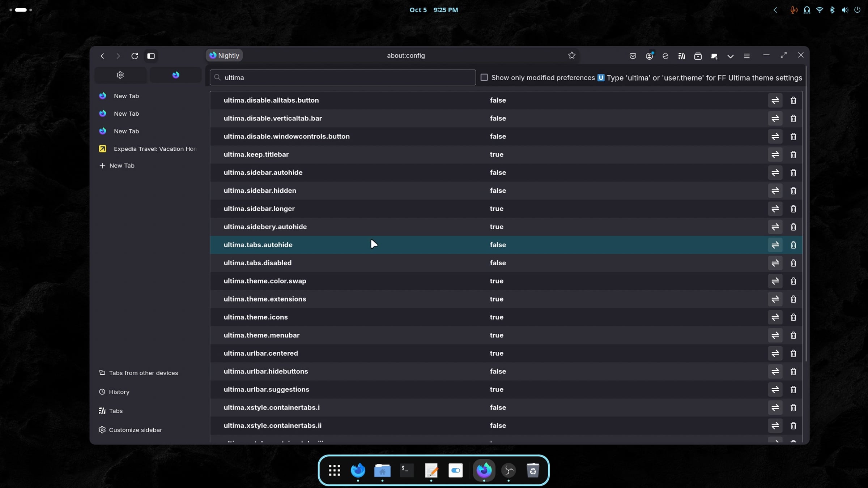This screenshot has height=488, width=868.
Task: Toggle the ultima.sidebar.autohide preference
Action: click(x=775, y=173)
